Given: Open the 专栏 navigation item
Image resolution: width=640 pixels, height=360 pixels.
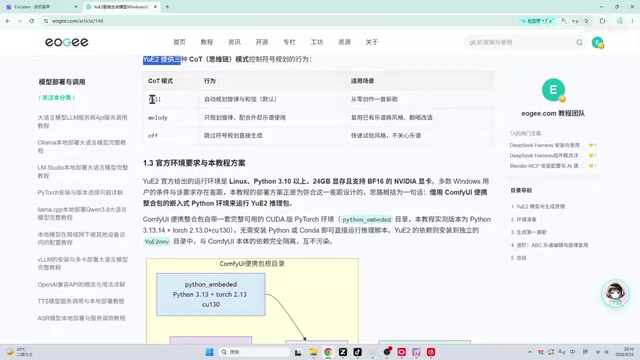Looking at the screenshot, I should point(289,42).
